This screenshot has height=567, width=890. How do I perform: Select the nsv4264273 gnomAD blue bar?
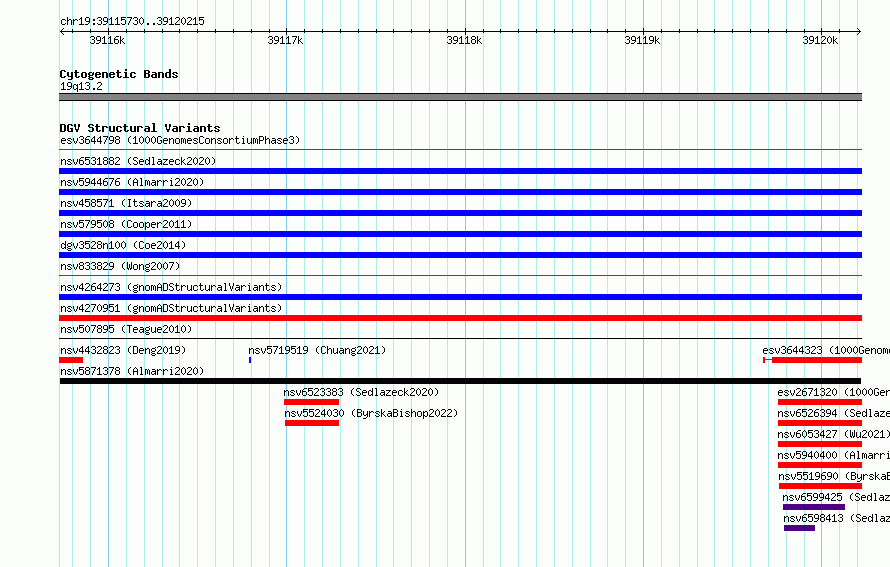pyautogui.click(x=460, y=297)
